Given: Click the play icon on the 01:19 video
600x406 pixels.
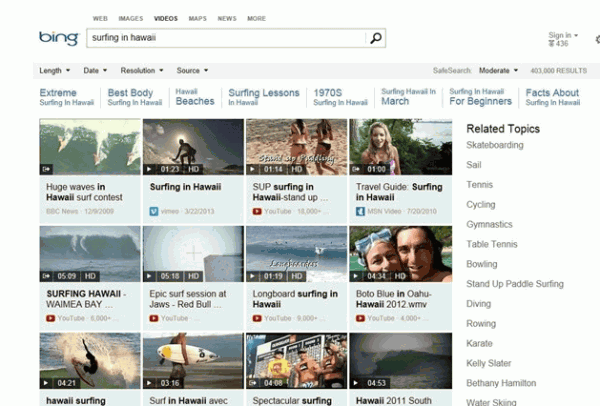Looking at the screenshot, I should [253, 276].
